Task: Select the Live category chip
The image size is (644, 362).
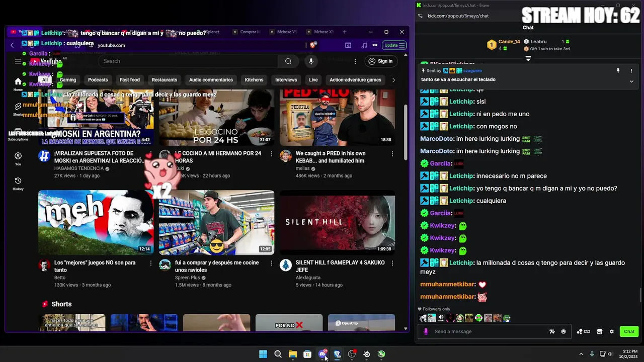Action: tap(313, 80)
